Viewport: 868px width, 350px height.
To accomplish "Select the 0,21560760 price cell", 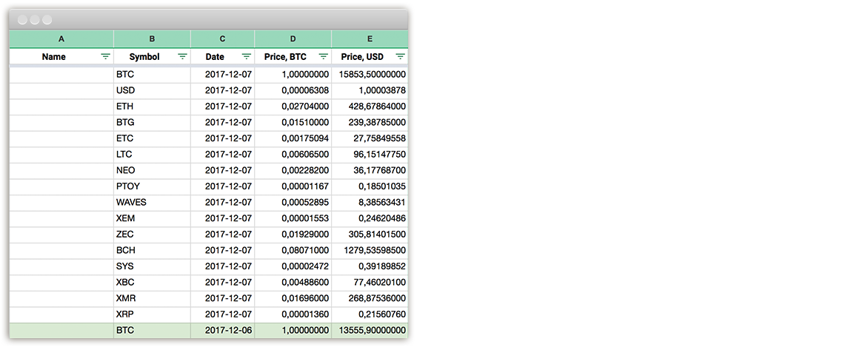I will [370, 314].
